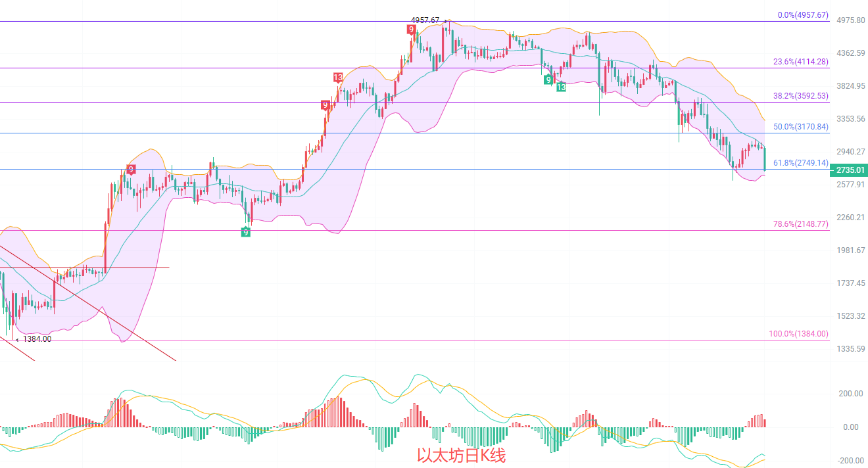Click the green 13 sequential marker badge
The width and height of the screenshot is (868, 468).
(x=561, y=87)
